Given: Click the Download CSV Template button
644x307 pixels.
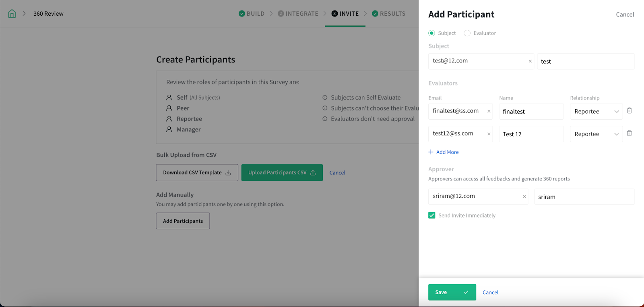Looking at the screenshot, I should coord(197,172).
